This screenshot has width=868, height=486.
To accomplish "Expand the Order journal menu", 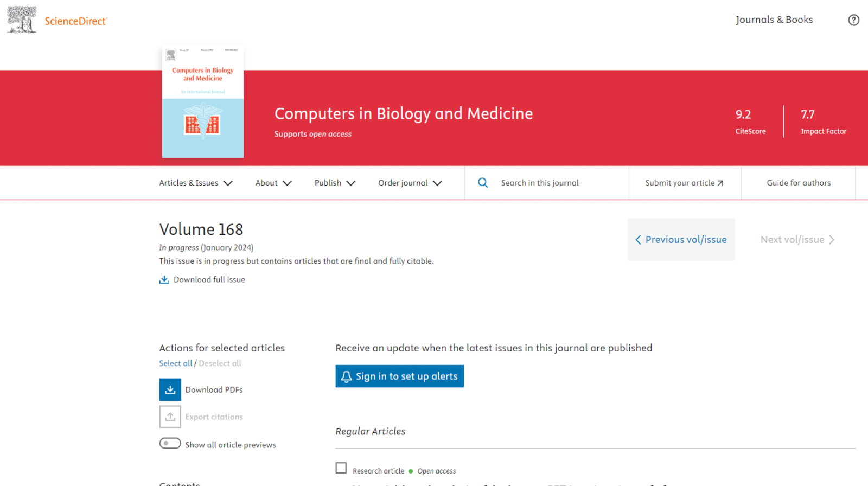I will point(410,183).
